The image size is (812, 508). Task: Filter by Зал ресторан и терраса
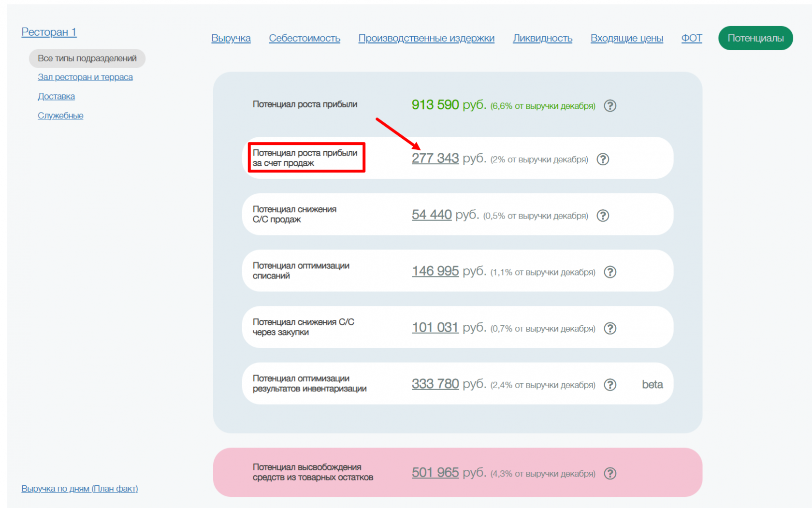click(x=85, y=77)
